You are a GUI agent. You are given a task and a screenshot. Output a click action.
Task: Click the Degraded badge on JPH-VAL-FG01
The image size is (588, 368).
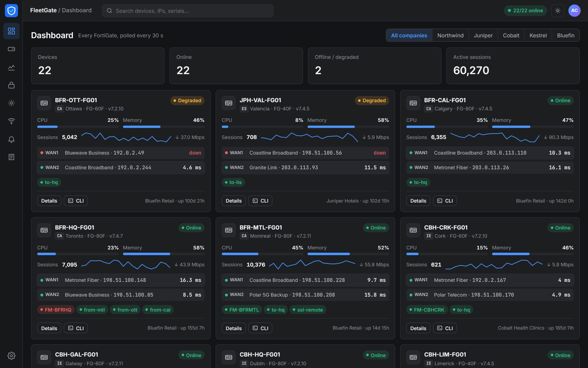click(x=372, y=101)
